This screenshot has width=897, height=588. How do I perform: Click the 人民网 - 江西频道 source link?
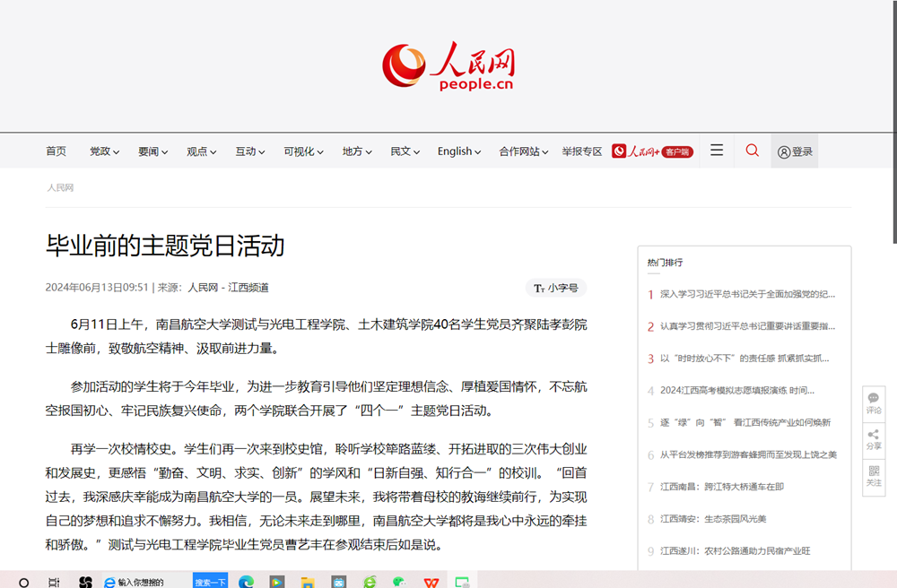pos(228,288)
